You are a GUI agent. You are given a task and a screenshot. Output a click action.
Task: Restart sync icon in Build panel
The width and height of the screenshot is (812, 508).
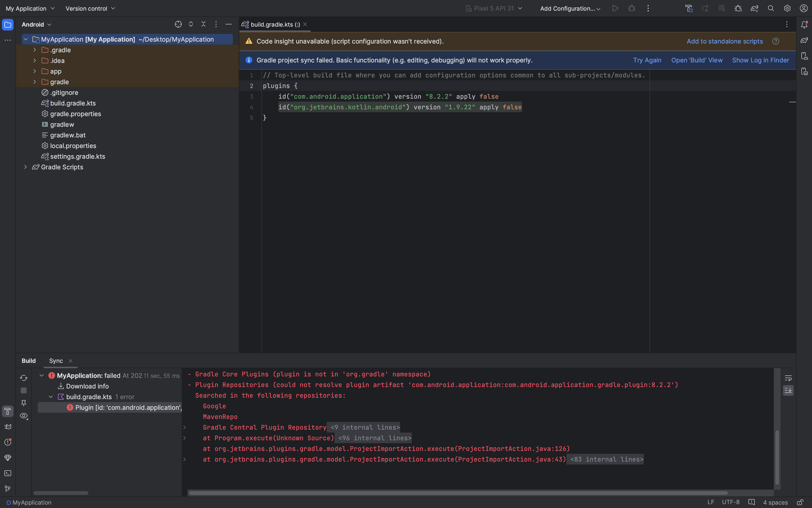(x=23, y=378)
